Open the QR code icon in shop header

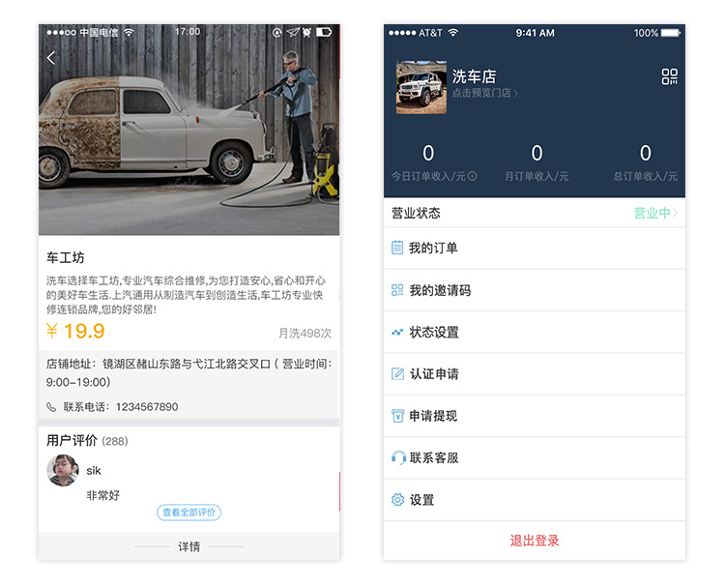[x=669, y=76]
